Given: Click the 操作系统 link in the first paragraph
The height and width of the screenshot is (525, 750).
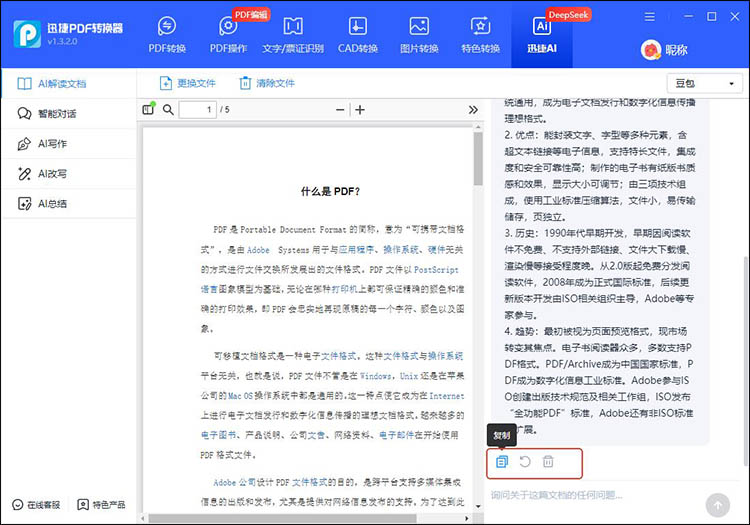Looking at the screenshot, I should click(401, 250).
